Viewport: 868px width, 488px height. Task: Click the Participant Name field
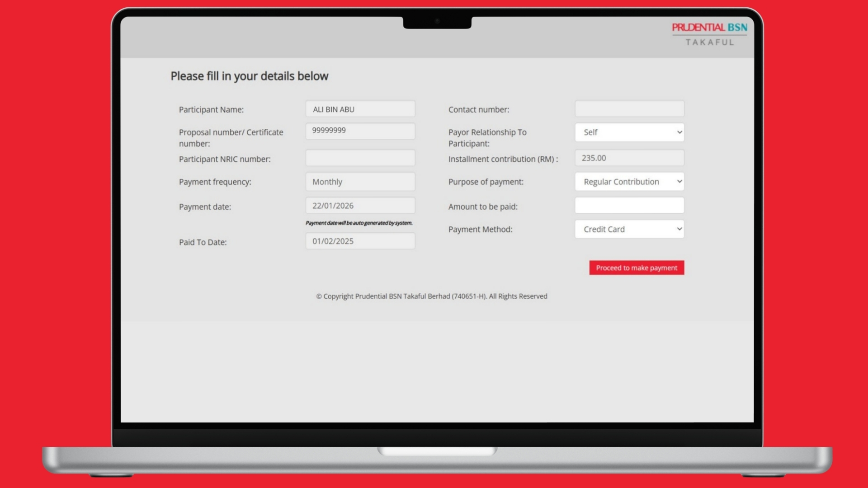[360, 109]
